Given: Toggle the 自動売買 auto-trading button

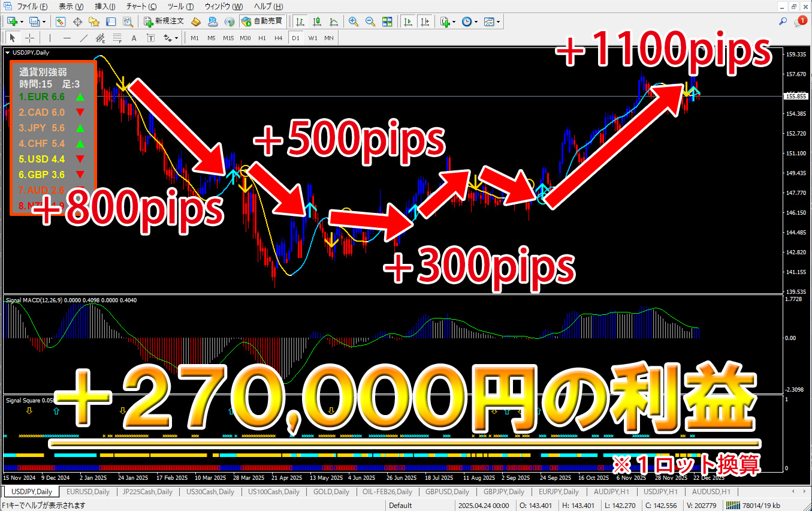Looking at the screenshot, I should [261, 22].
